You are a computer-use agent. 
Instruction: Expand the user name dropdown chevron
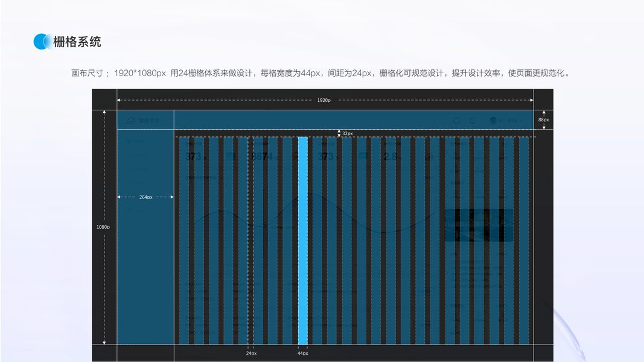tap(521, 121)
